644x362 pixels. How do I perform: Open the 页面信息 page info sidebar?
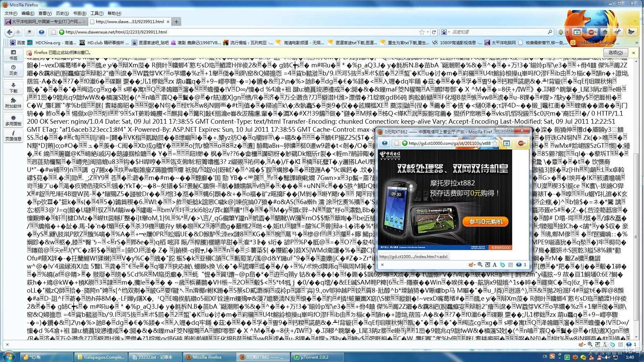13,136
